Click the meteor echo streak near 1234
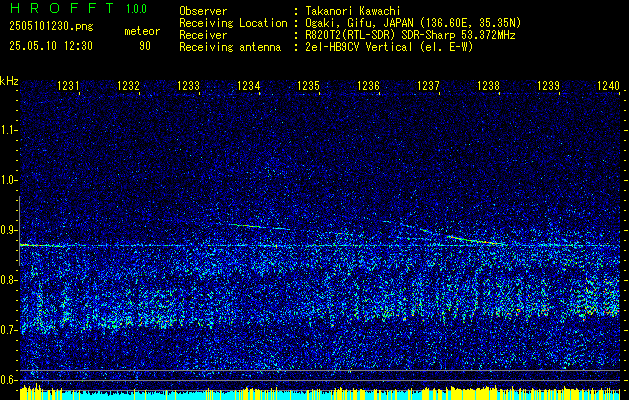The height and width of the screenshot is (400, 629). [x=259, y=227]
